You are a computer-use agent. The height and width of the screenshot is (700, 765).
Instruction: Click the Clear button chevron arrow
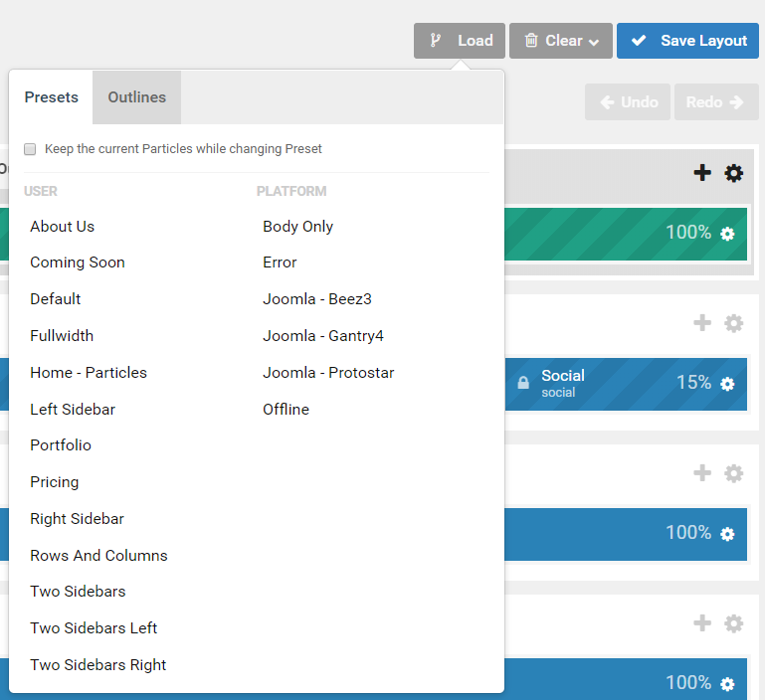click(594, 43)
